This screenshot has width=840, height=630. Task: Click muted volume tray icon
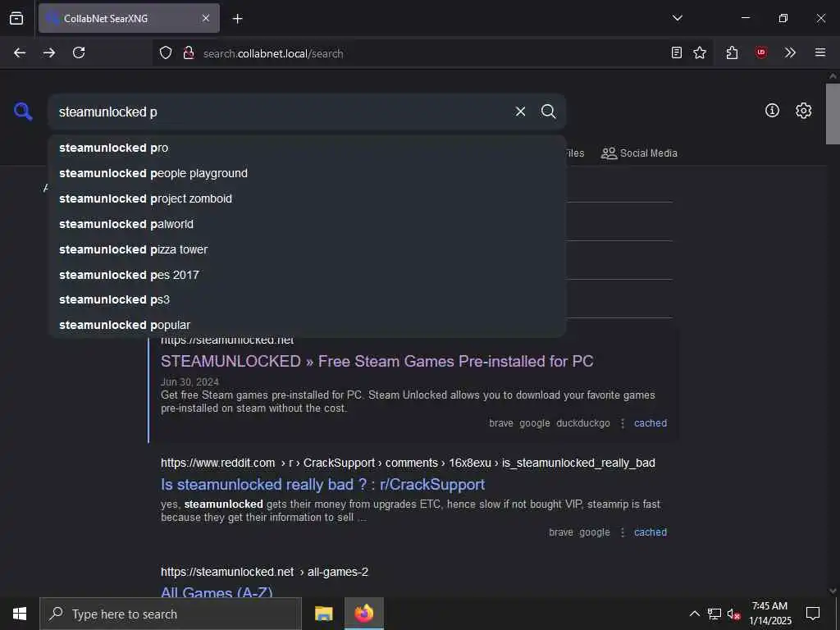(x=733, y=614)
